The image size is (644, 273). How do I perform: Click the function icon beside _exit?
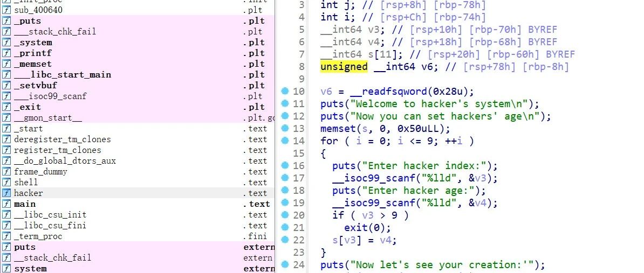[6, 107]
